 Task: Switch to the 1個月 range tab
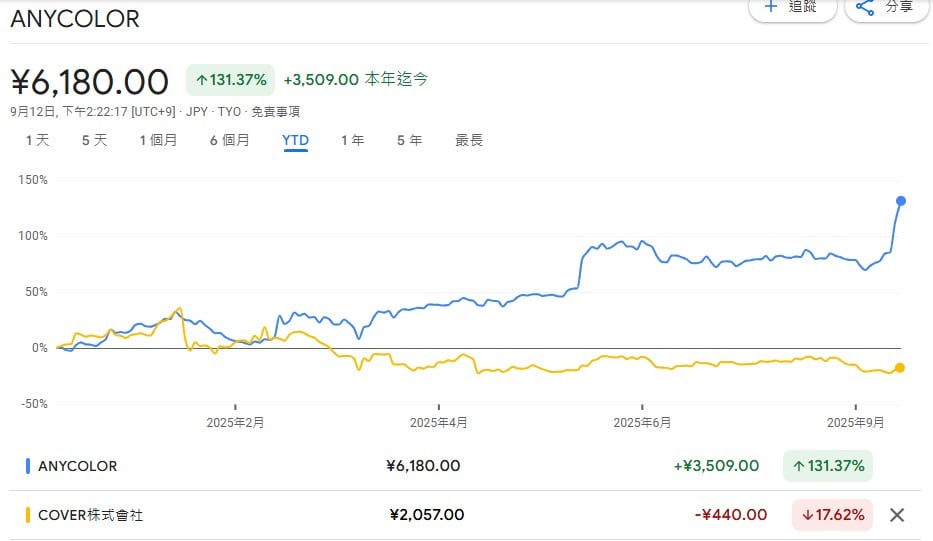(158, 140)
